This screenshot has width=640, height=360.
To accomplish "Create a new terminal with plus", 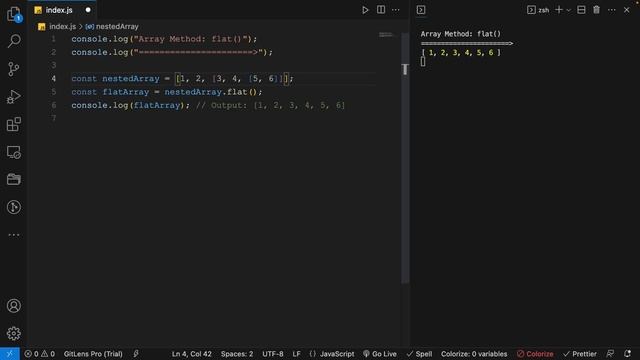I will click(x=559, y=10).
